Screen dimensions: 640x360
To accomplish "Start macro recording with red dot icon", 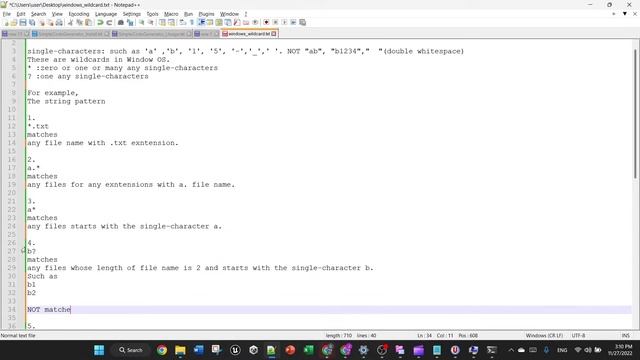I will click(x=266, y=22).
